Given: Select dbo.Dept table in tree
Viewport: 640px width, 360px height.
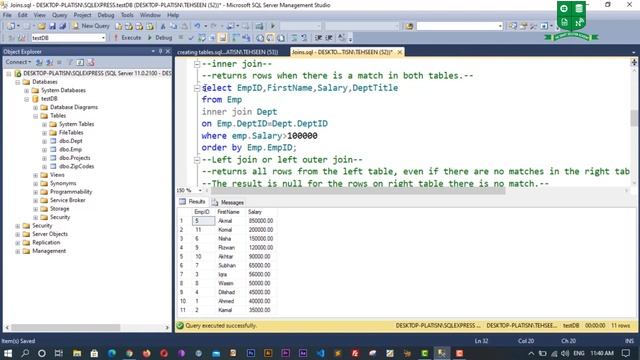Looking at the screenshot, I should coord(71,141).
